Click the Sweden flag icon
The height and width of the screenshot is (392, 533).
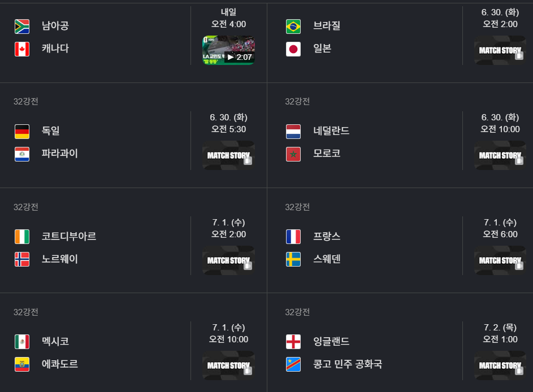(293, 259)
